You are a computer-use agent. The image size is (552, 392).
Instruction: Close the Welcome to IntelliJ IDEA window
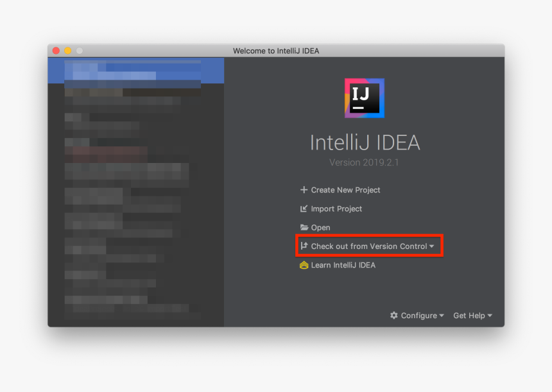(56, 51)
